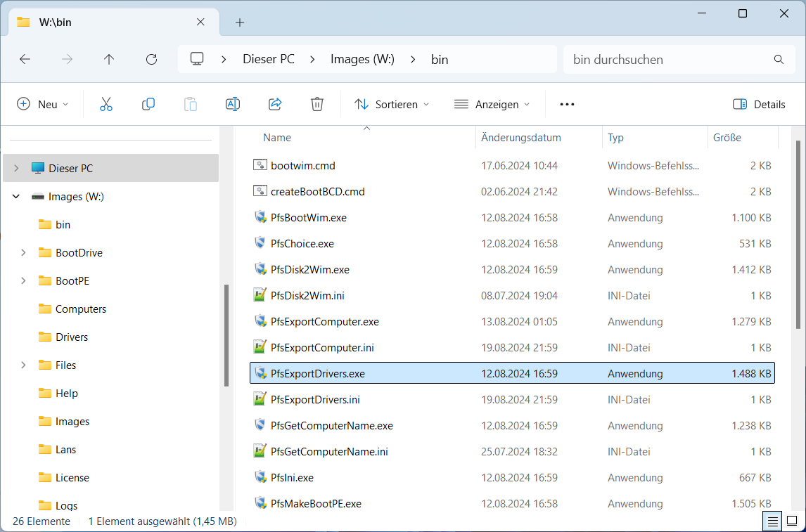Refresh the current folder view

point(151,60)
